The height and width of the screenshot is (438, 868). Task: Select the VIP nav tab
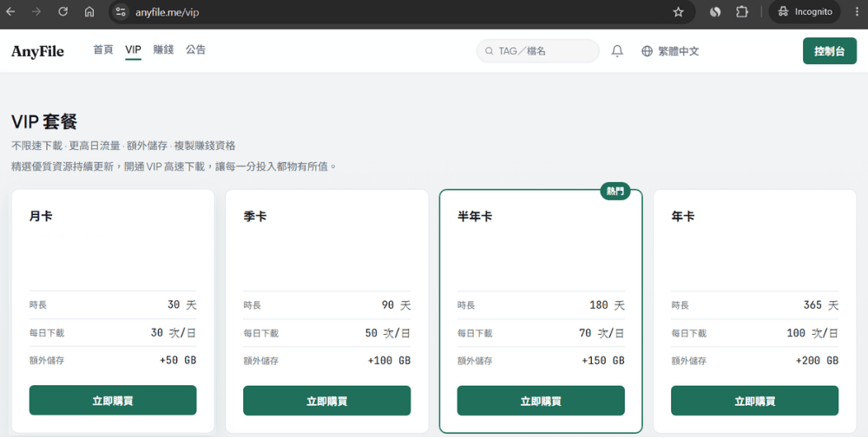tap(133, 49)
